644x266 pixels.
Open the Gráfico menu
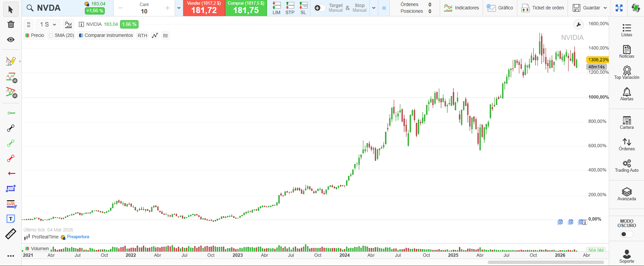tap(500, 8)
